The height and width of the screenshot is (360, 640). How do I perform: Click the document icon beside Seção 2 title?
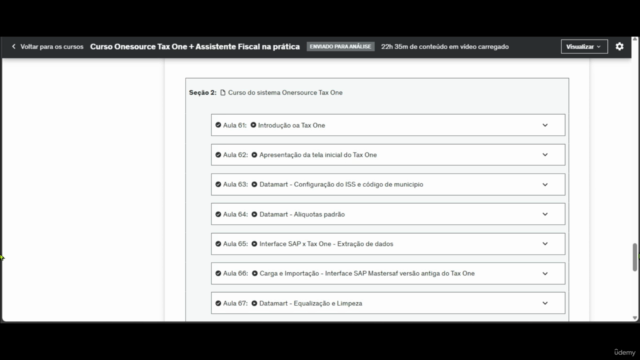223,93
